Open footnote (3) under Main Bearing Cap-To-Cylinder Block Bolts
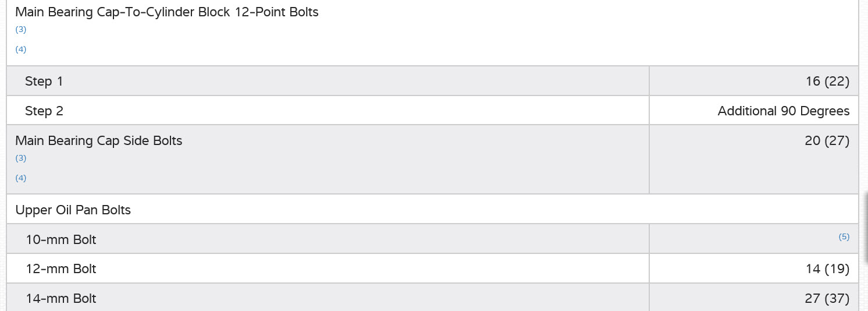This screenshot has width=868, height=311. 20,30
